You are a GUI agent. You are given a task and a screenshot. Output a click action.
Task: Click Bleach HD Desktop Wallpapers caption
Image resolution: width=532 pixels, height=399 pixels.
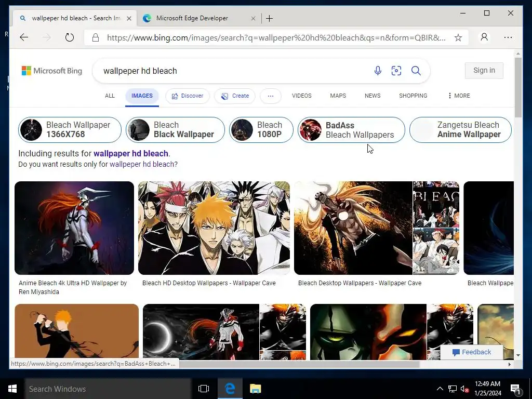pos(209,283)
